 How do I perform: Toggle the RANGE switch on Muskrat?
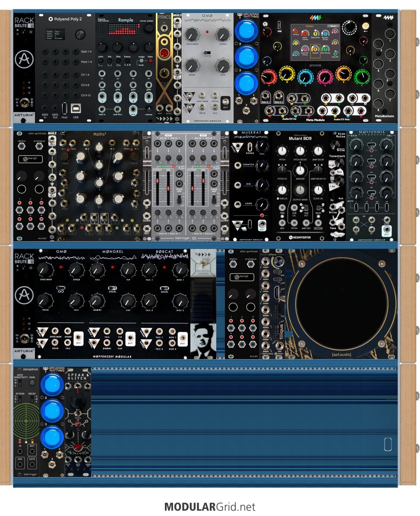point(250,147)
